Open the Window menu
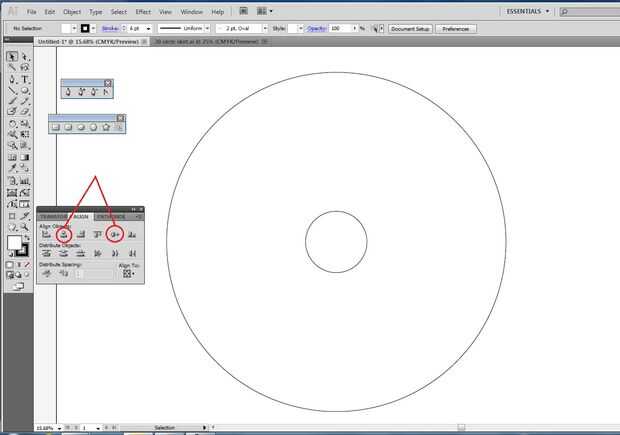The width and height of the screenshot is (620, 435). coord(191,12)
